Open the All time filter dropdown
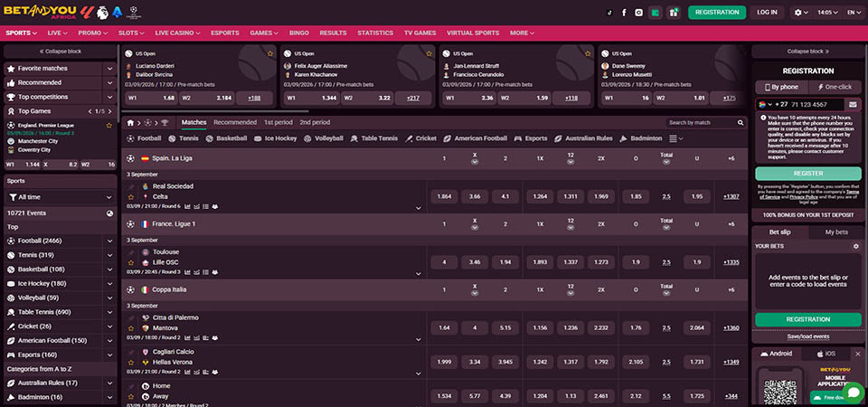The height and width of the screenshot is (407, 868). tap(61, 197)
